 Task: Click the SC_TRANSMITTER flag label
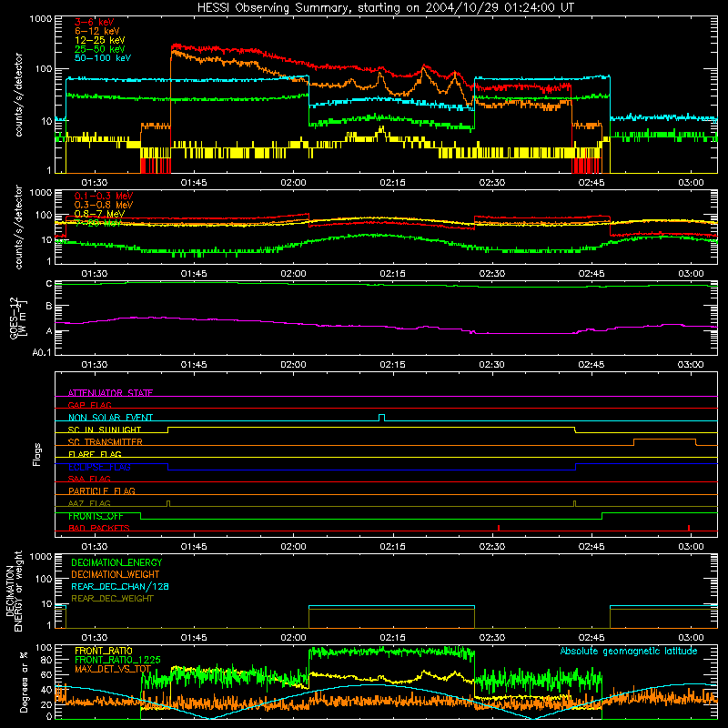[x=105, y=441]
